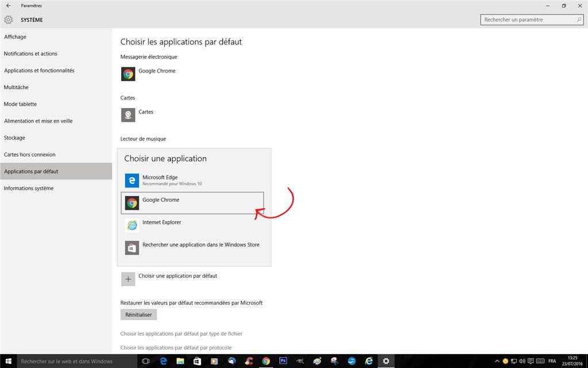Click the Settings gear on the taskbar
588x368 pixels.
(386, 361)
